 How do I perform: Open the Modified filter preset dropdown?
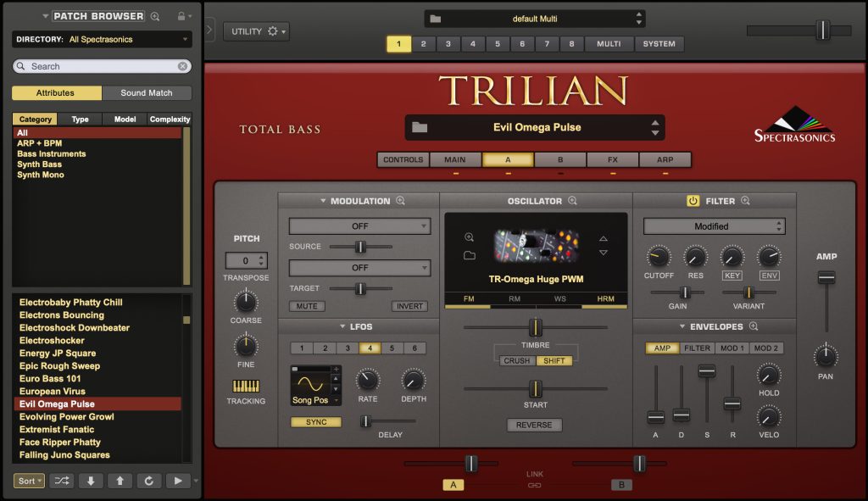714,225
